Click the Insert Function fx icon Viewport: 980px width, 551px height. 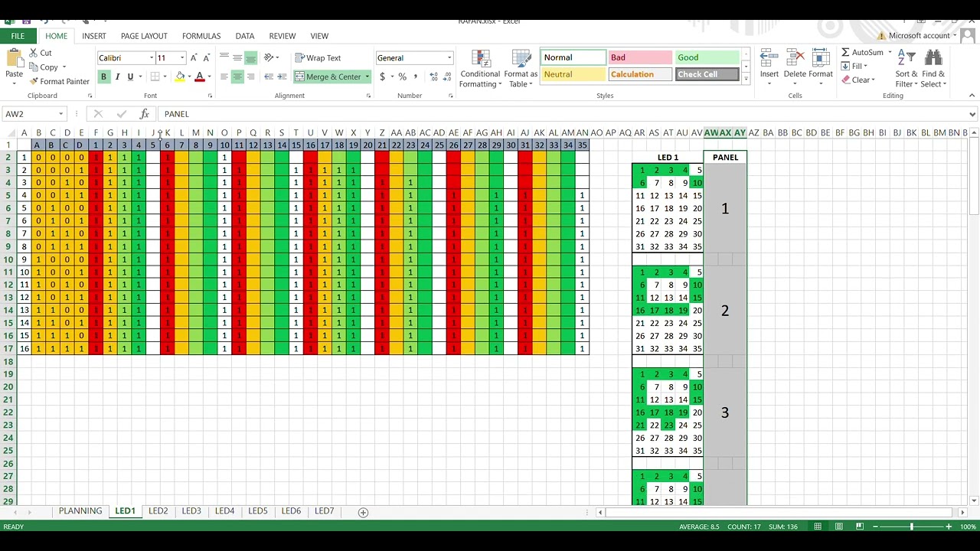144,114
